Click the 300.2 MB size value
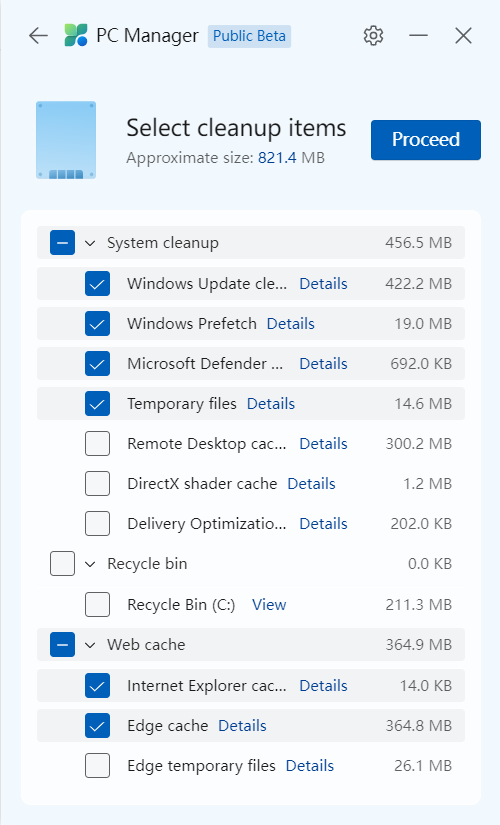The image size is (500, 825). [x=418, y=444]
